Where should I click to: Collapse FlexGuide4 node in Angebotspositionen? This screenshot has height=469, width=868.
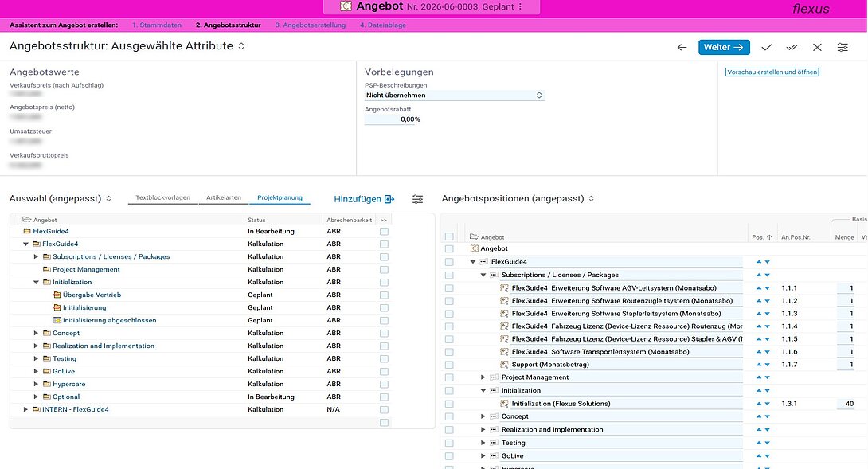point(473,262)
